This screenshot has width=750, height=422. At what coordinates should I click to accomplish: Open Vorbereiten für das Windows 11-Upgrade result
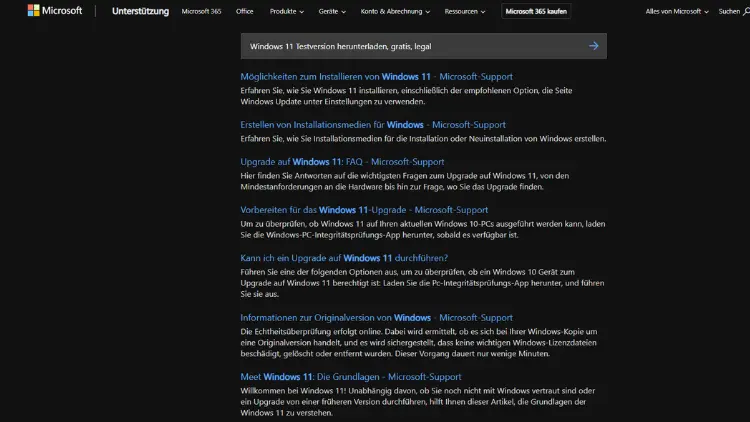pyautogui.click(x=364, y=210)
